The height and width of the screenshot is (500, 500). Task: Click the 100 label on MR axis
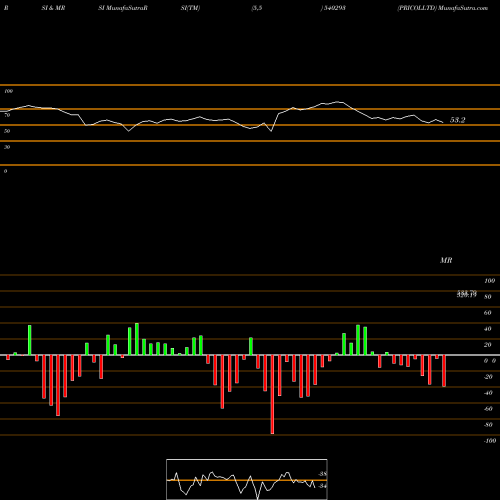click(x=489, y=281)
